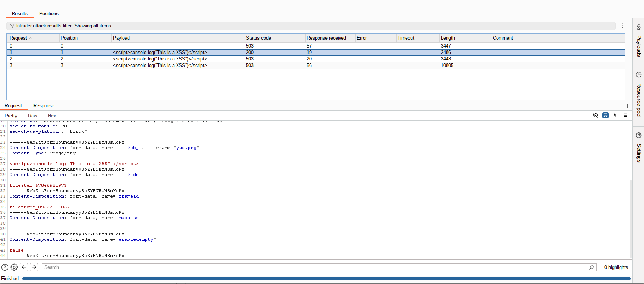Sort by Response received column header
The width and height of the screenshot is (644, 284).
[330, 38]
